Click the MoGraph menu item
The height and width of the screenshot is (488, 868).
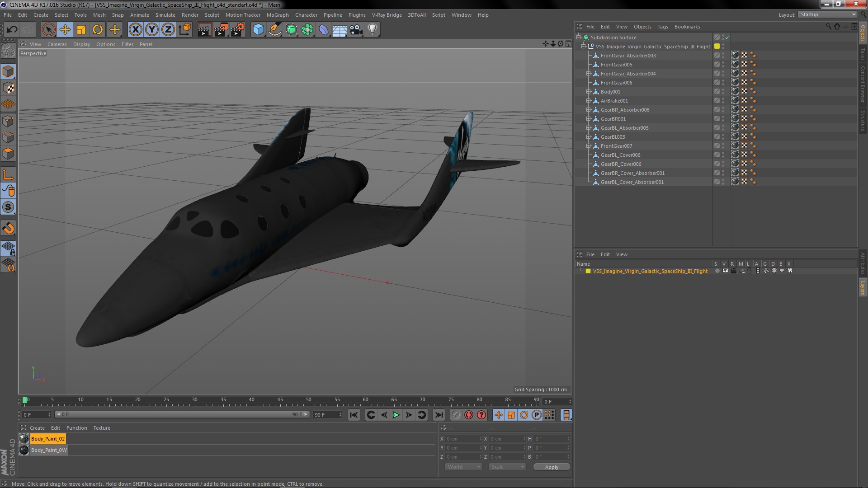pyautogui.click(x=278, y=15)
